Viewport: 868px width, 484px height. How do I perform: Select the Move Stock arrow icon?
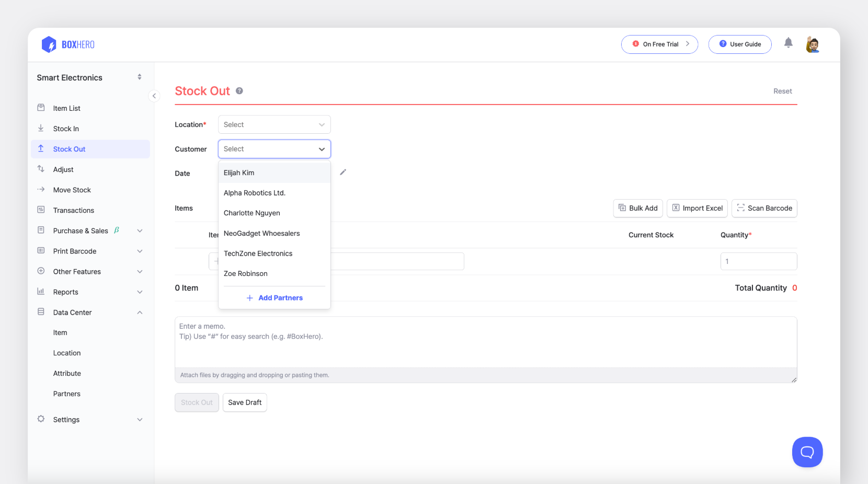pos(41,189)
